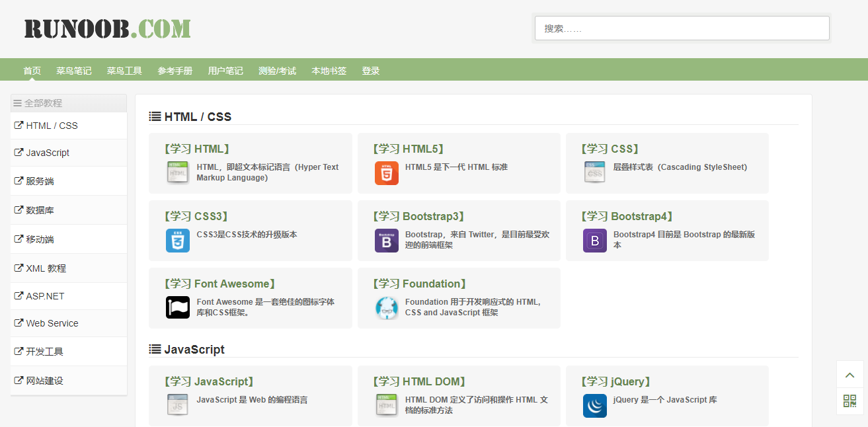
Task: Click external-link icon next to 服务端
Action: [19, 180]
